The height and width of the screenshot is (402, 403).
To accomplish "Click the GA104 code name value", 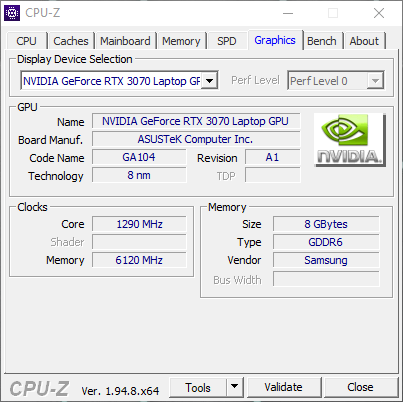I will pos(139,157).
